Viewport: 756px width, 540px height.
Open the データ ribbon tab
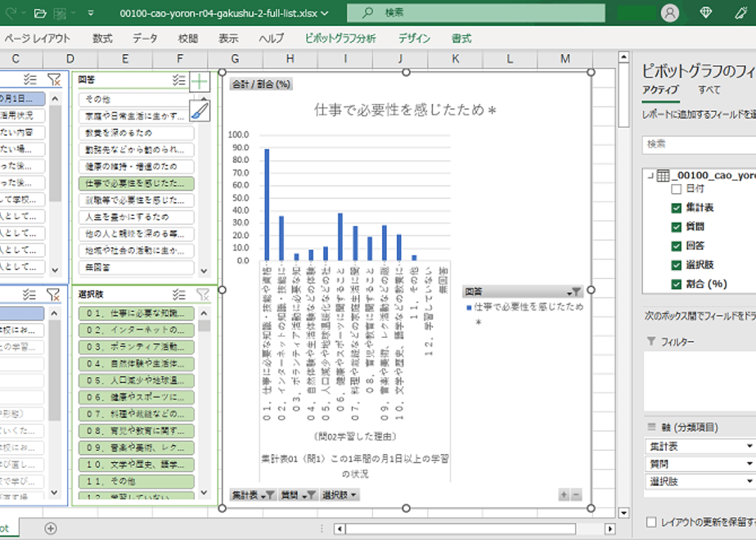tap(145, 38)
